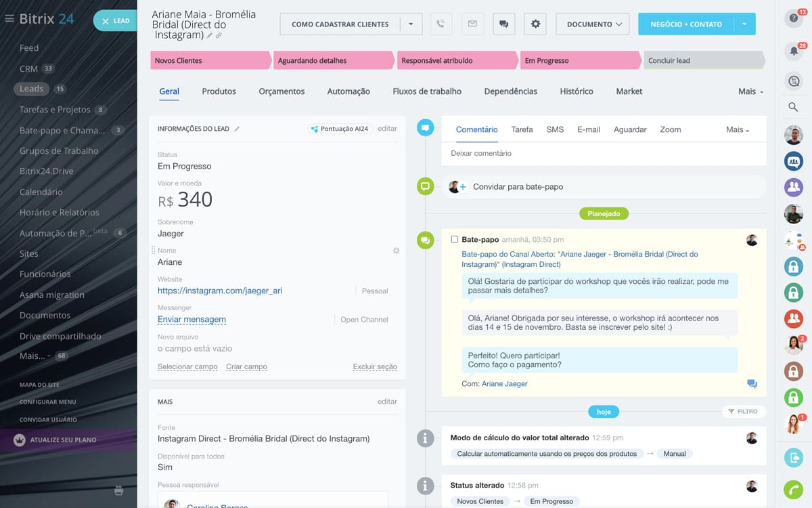Check the Bate-papo activity checkbox
This screenshot has height=508, width=812.
(455, 239)
